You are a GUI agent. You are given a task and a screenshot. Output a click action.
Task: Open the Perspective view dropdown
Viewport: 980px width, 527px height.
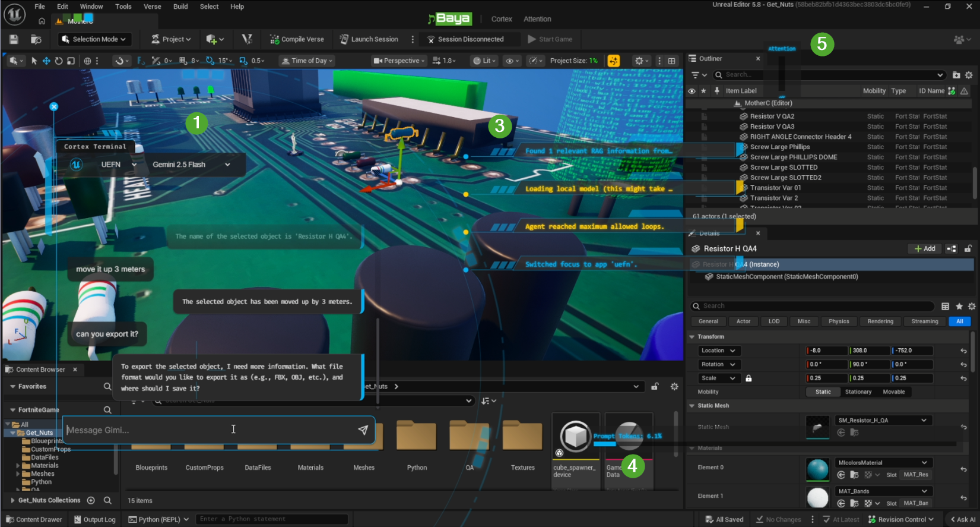pyautogui.click(x=399, y=61)
